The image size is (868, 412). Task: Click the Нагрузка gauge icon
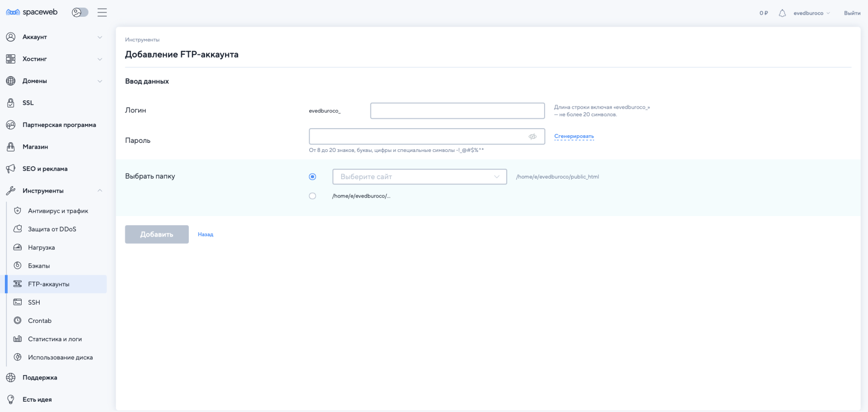pyautogui.click(x=18, y=247)
